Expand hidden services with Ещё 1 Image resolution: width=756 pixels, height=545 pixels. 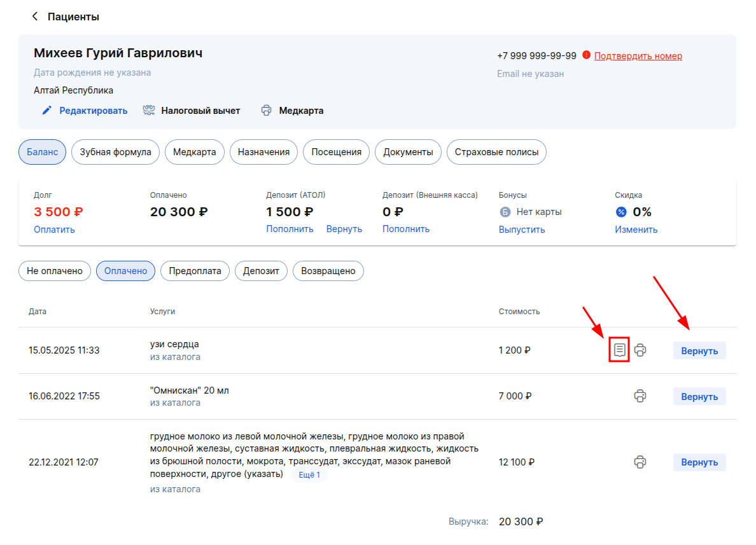point(309,474)
